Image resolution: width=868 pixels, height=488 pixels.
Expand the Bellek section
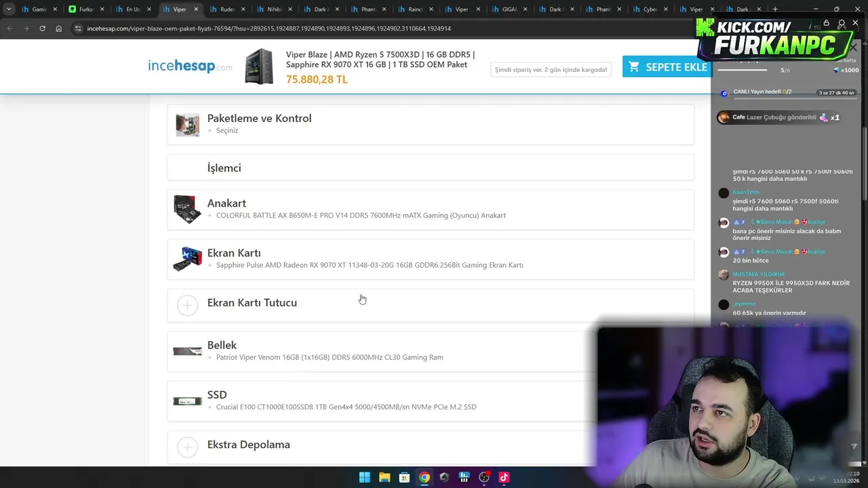(x=431, y=351)
